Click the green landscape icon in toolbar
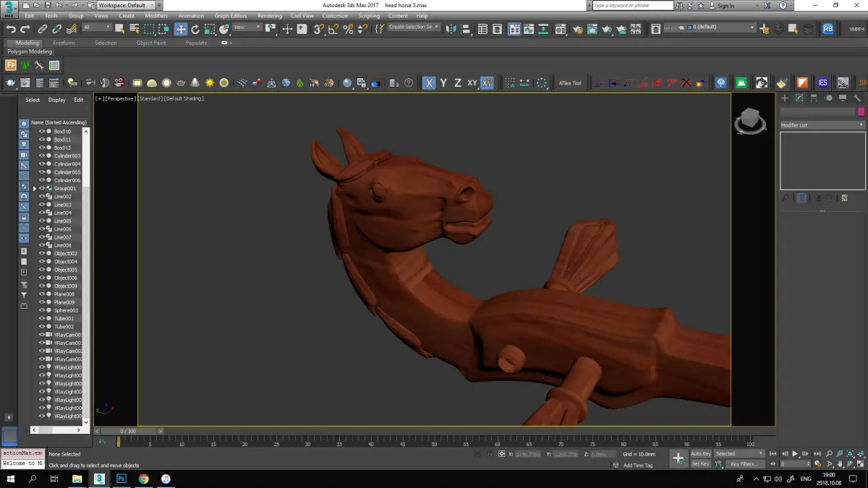Viewport: 868px width, 488px height. click(x=741, y=83)
